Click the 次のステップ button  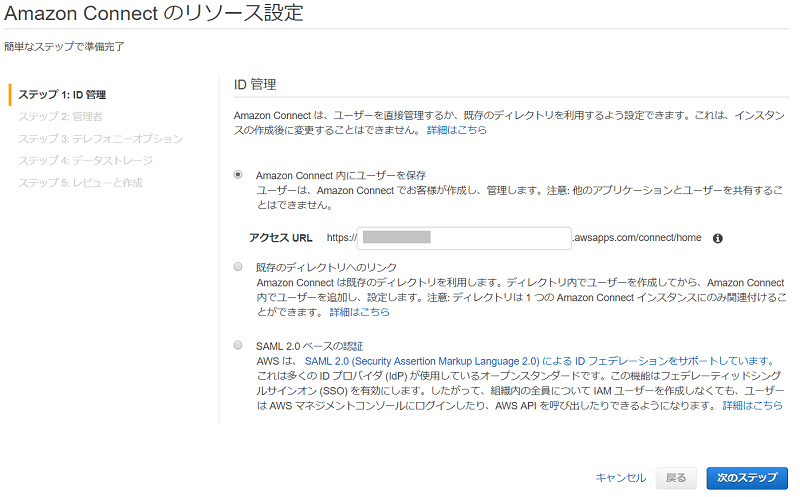[x=747, y=478]
